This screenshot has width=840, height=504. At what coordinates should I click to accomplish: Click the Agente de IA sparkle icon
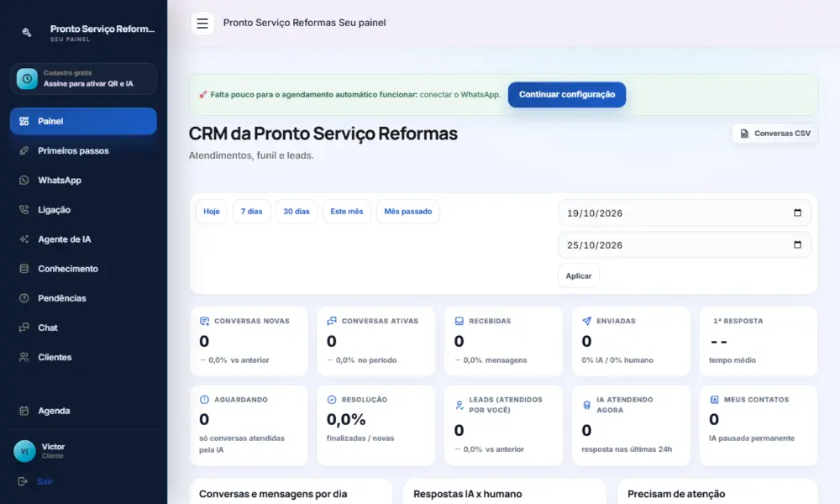pyautogui.click(x=24, y=239)
